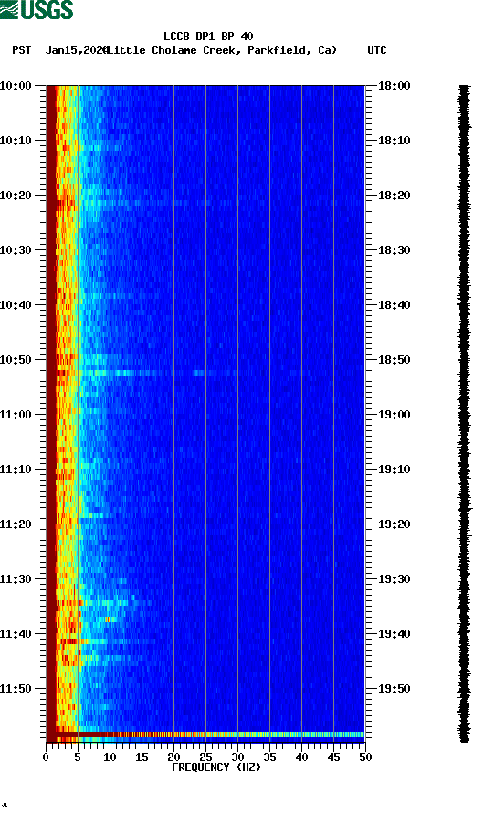Viewport: 504px width, 815px height.
Task: Click the '30' frequency axis tick label
Action: (237, 757)
